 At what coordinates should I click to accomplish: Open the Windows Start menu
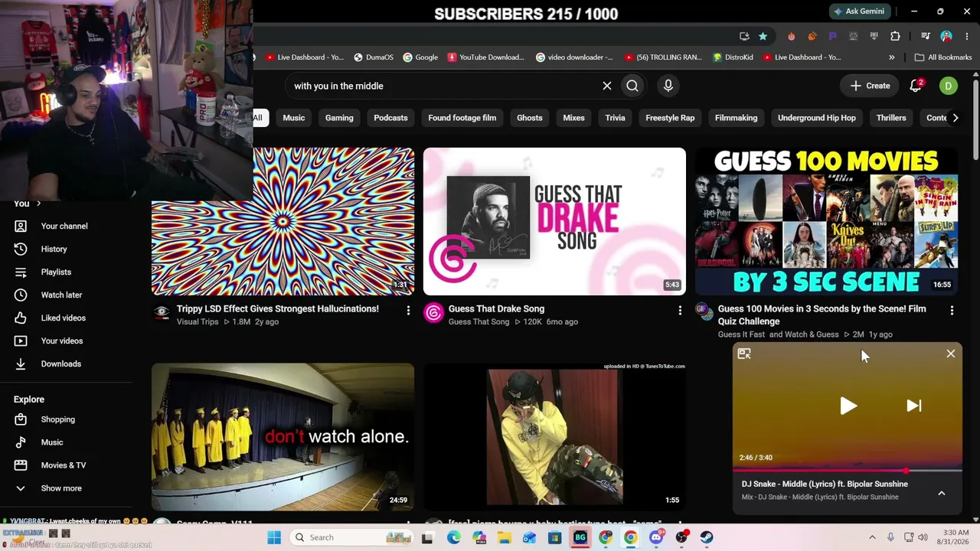[x=274, y=537]
